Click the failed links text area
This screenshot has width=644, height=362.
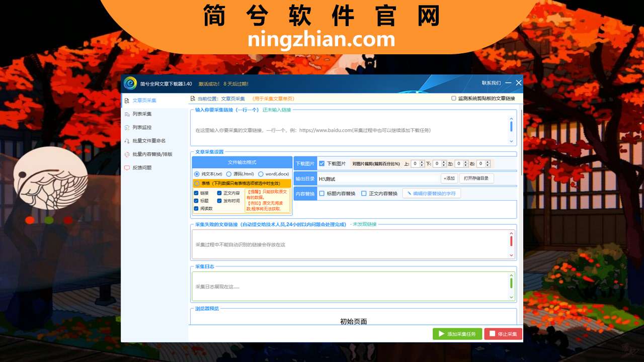[x=350, y=244]
